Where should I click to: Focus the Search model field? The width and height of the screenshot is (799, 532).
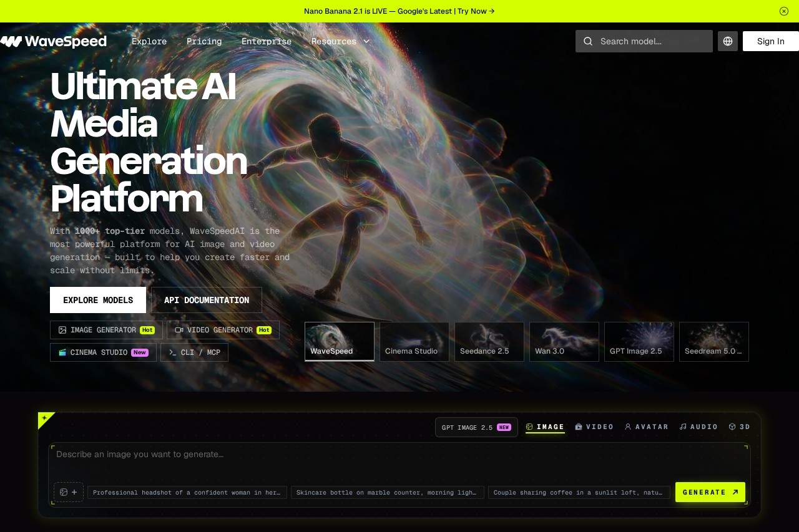644,41
